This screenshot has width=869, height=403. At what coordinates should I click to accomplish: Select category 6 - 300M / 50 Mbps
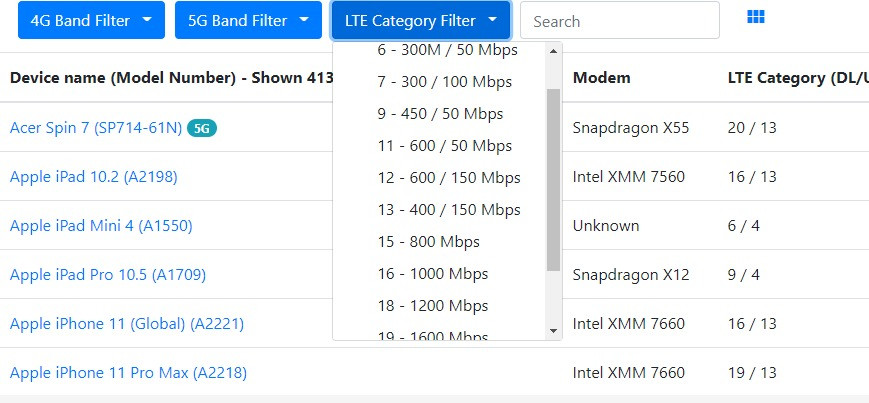tap(447, 50)
